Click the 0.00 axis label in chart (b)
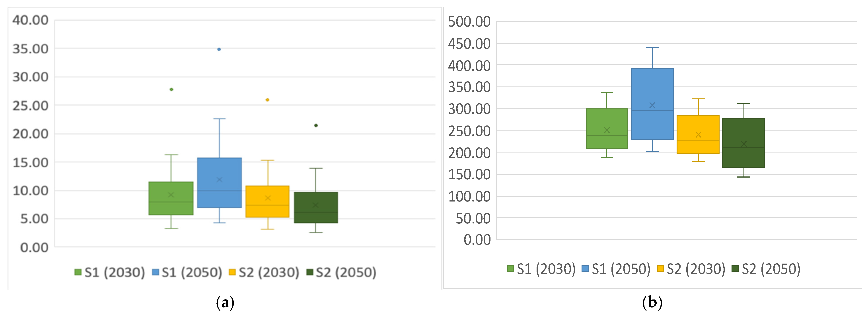 point(477,240)
